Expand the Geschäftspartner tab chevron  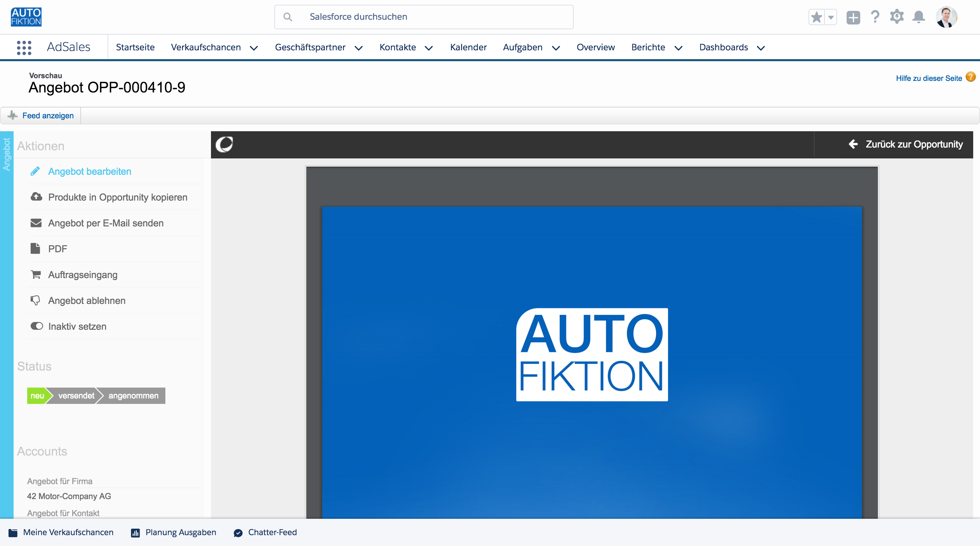(359, 48)
